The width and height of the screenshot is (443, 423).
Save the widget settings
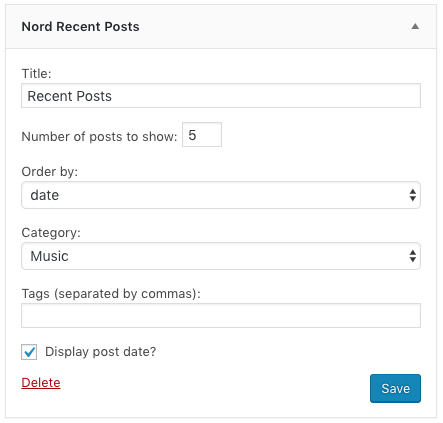[x=395, y=388]
